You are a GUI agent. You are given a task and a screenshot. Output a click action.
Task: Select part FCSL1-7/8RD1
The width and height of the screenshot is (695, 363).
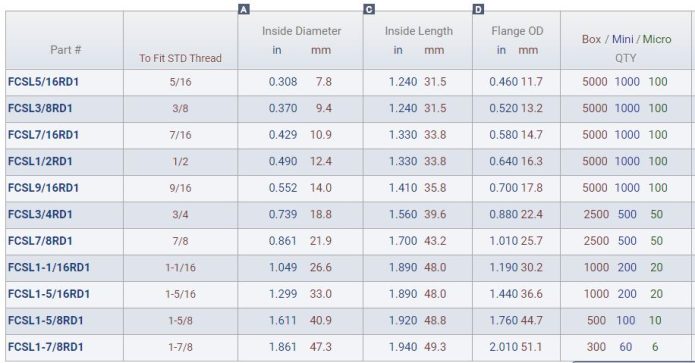click(x=46, y=347)
